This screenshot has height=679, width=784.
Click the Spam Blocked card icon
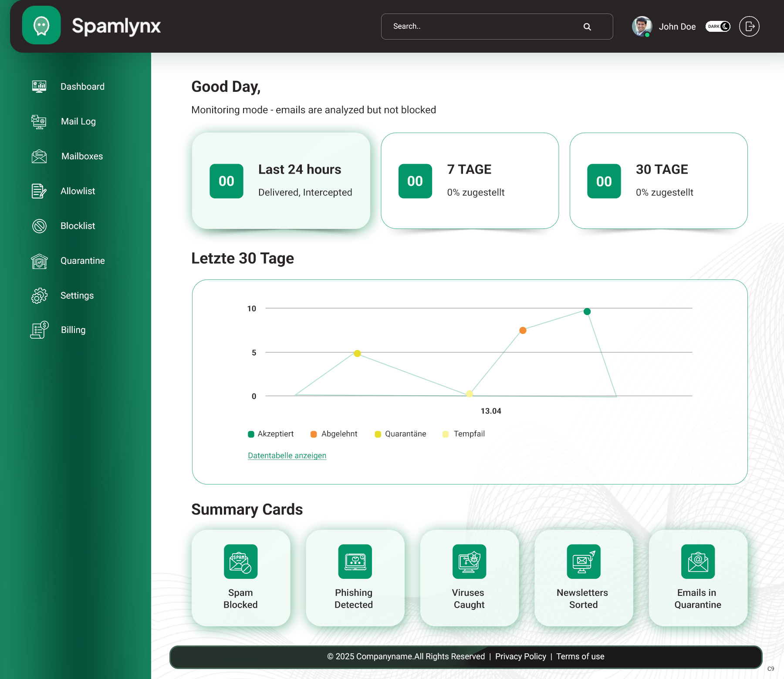[240, 561]
